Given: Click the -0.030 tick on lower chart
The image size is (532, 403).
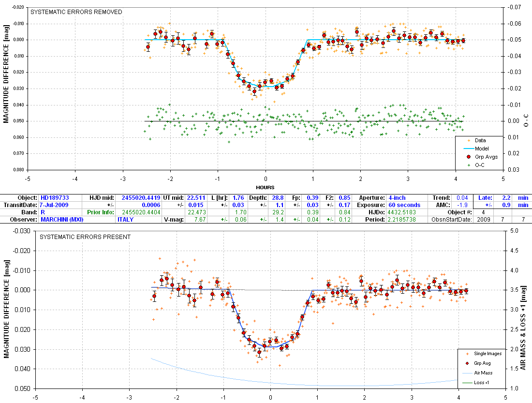Looking at the screenshot, I should [x=22, y=231].
